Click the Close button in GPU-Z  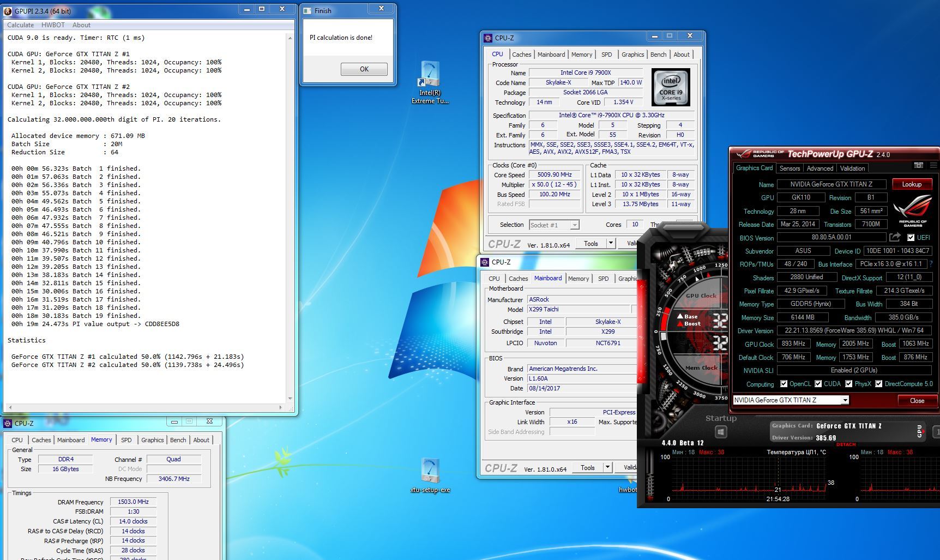tap(917, 400)
